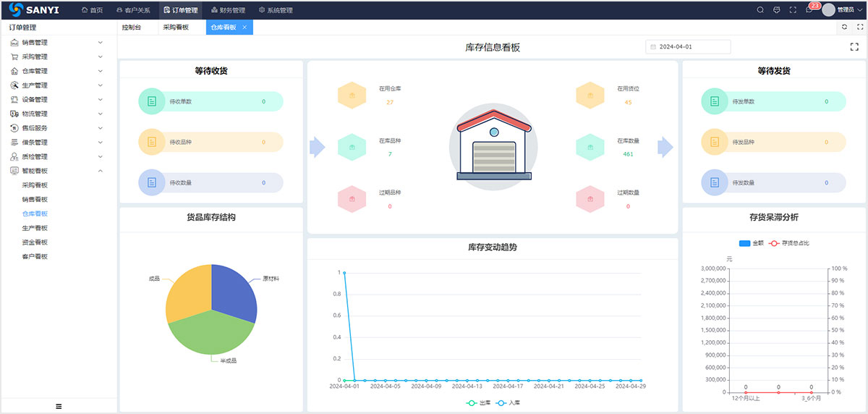Switch to the 采购看板 tab
The width and height of the screenshot is (868, 414).
176,28
